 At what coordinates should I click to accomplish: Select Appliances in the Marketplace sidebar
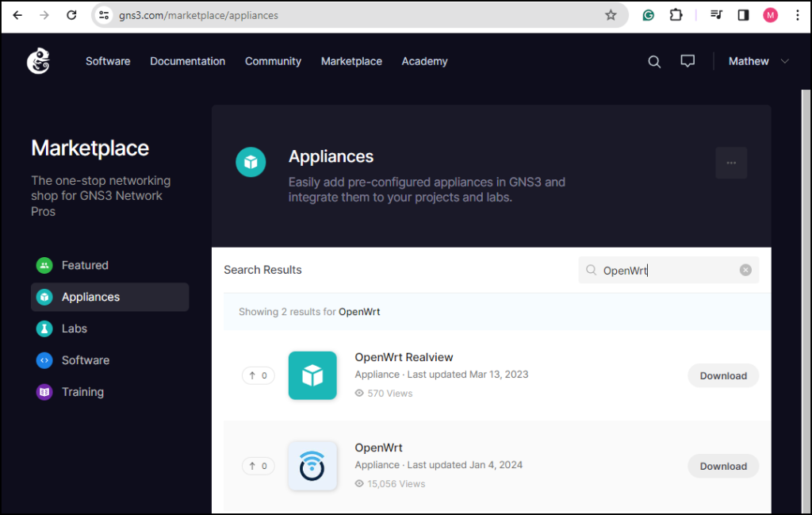pyautogui.click(x=109, y=297)
